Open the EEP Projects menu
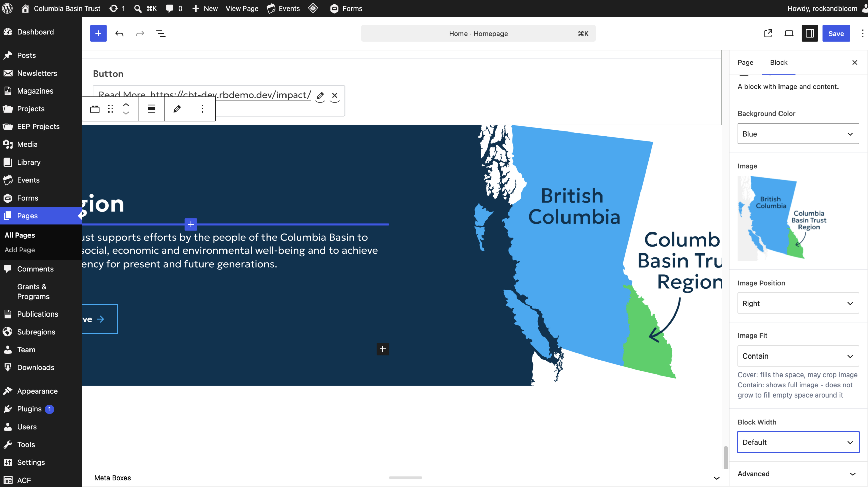The image size is (868, 487). [x=38, y=126]
